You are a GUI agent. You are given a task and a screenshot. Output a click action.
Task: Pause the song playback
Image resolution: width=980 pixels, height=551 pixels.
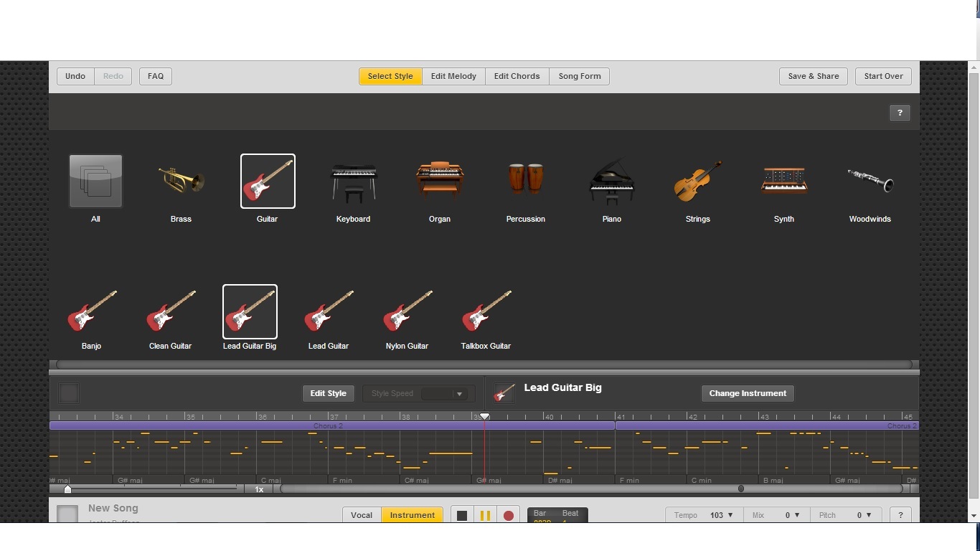[485, 515]
